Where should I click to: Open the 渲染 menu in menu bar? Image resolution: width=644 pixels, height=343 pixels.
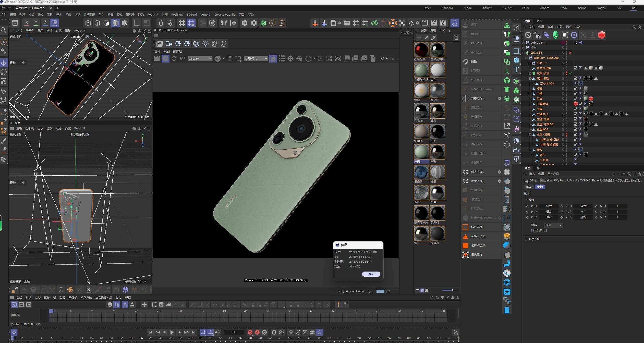(x=141, y=15)
